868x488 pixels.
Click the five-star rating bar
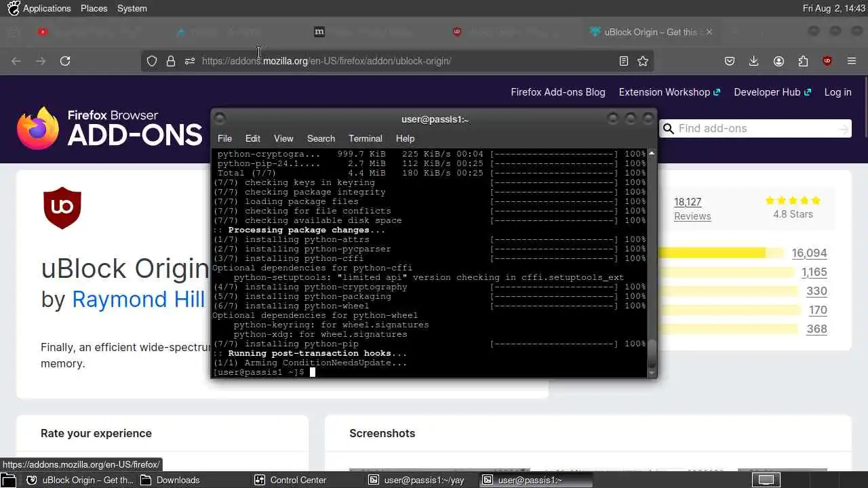(x=720, y=253)
